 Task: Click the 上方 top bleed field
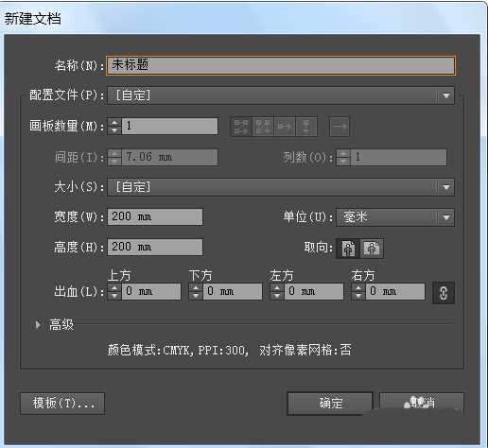click(x=151, y=291)
